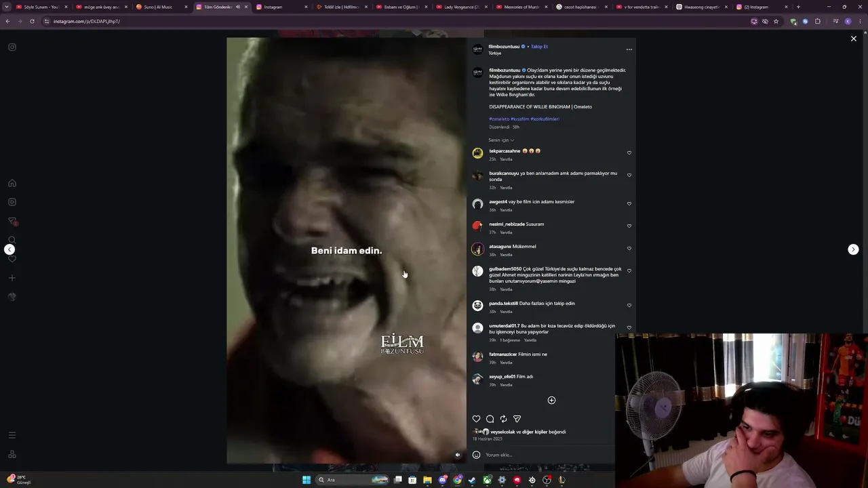Image resolution: width=868 pixels, height=488 pixels.
Task: Open Microsoft Store from the taskbar
Action: click(412, 480)
